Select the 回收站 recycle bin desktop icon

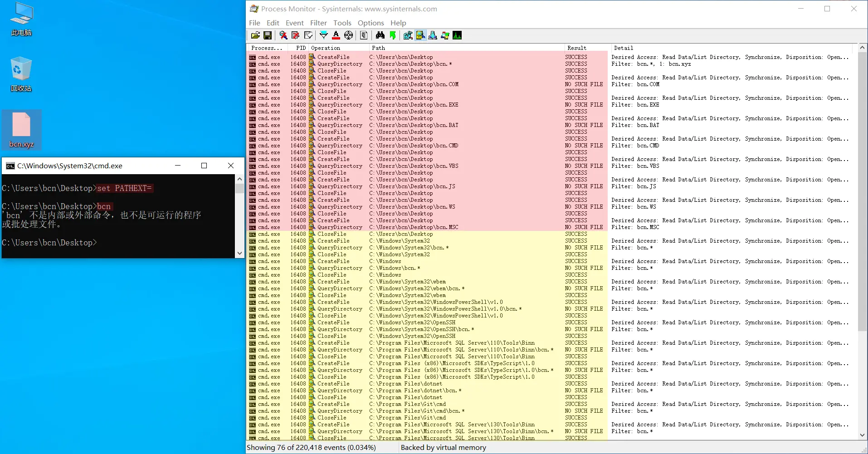pyautogui.click(x=21, y=74)
